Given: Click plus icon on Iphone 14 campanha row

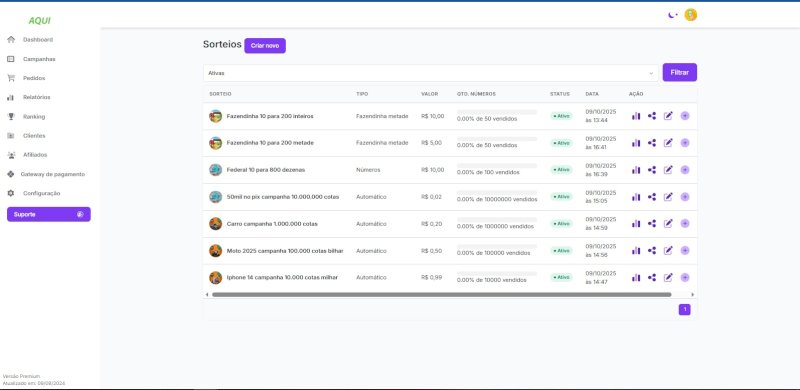Looking at the screenshot, I should coord(685,277).
